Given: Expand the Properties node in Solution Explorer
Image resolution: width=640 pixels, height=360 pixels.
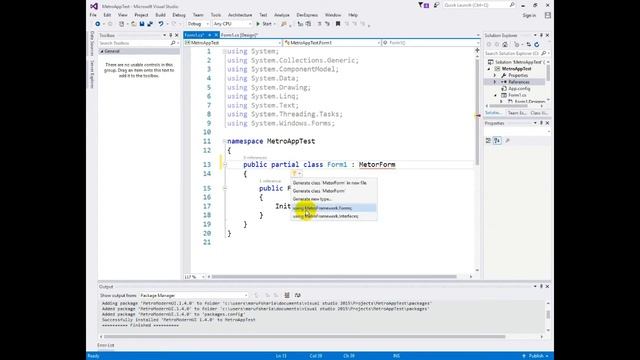Looking at the screenshot, I should [x=495, y=76].
